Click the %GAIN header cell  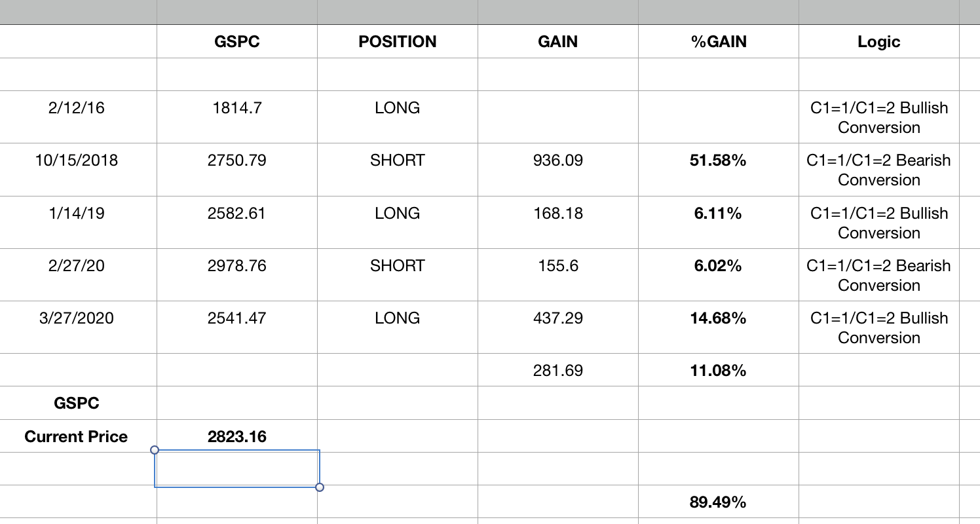[x=718, y=42]
